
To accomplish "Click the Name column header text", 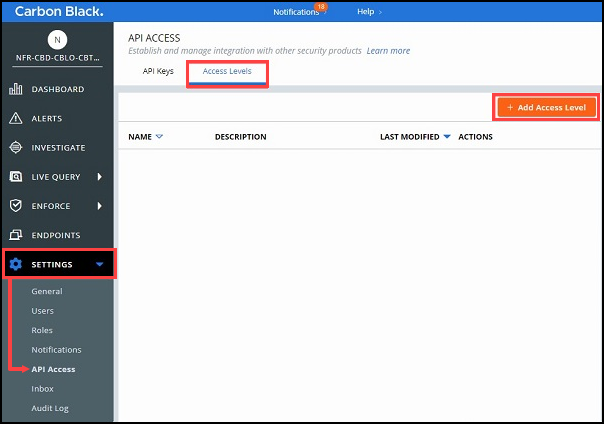I will tap(140, 137).
